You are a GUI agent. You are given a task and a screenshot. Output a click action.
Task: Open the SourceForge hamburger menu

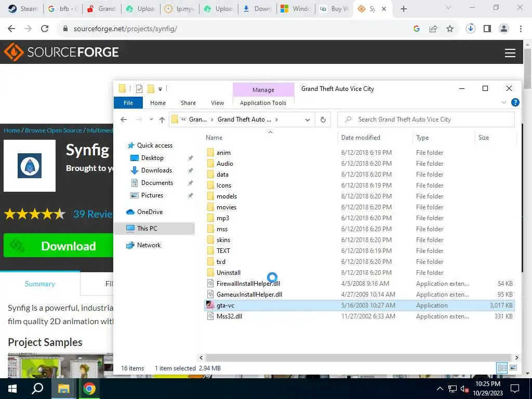510,52
